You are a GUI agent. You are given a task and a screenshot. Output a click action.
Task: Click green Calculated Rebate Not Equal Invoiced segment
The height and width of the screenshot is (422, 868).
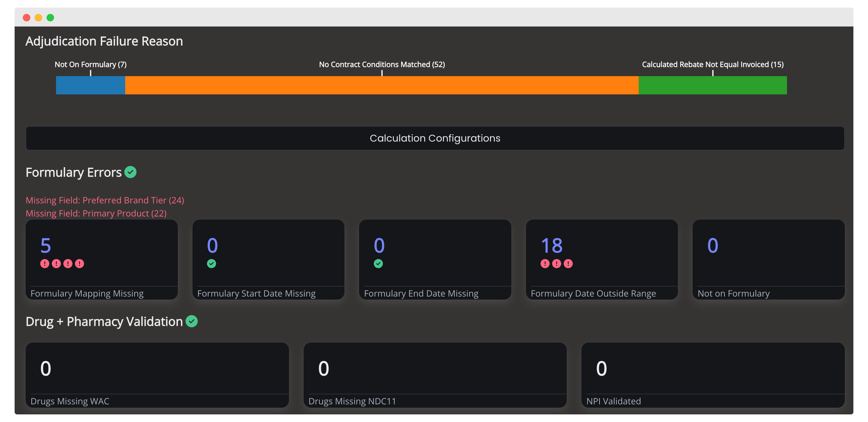click(x=712, y=85)
